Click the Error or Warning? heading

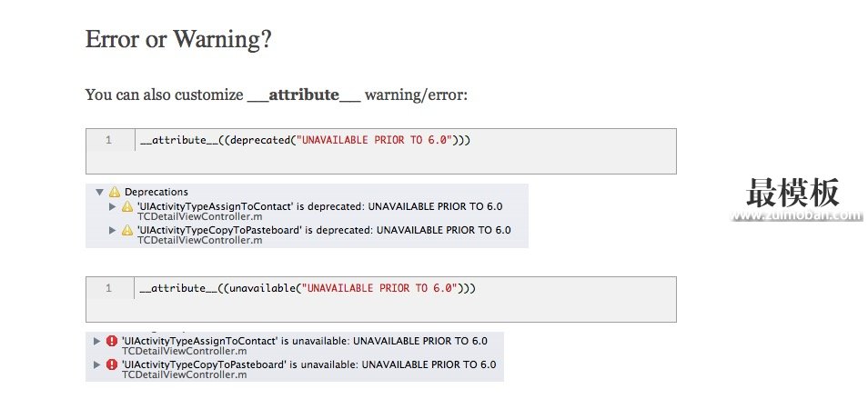178,39
